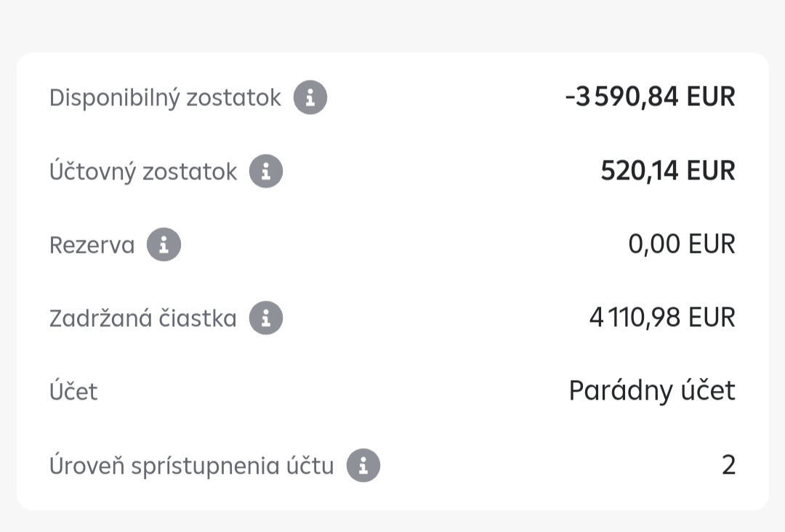Viewport: 785px width, 532px height.
Task: Click the Disponibilný zostatok label
Action: click(x=165, y=98)
